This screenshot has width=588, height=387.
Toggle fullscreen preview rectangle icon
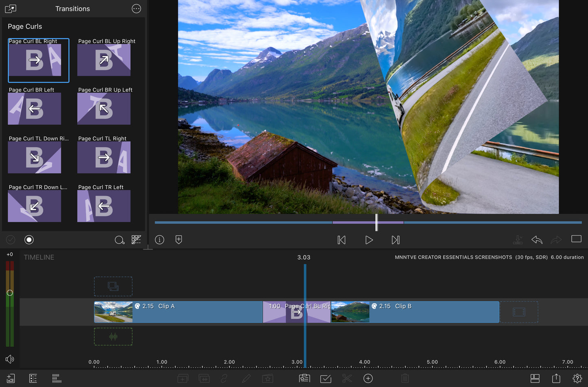(576, 239)
